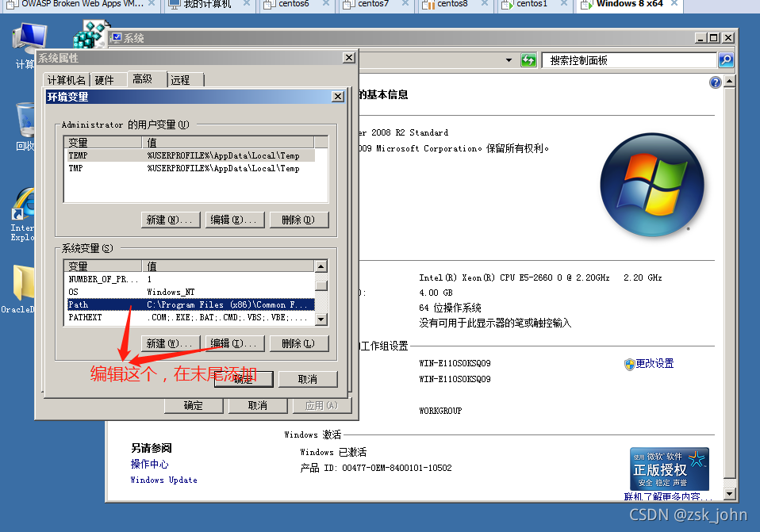Select the TMP user variable row
This screenshot has height=532, width=760.
coord(191,168)
